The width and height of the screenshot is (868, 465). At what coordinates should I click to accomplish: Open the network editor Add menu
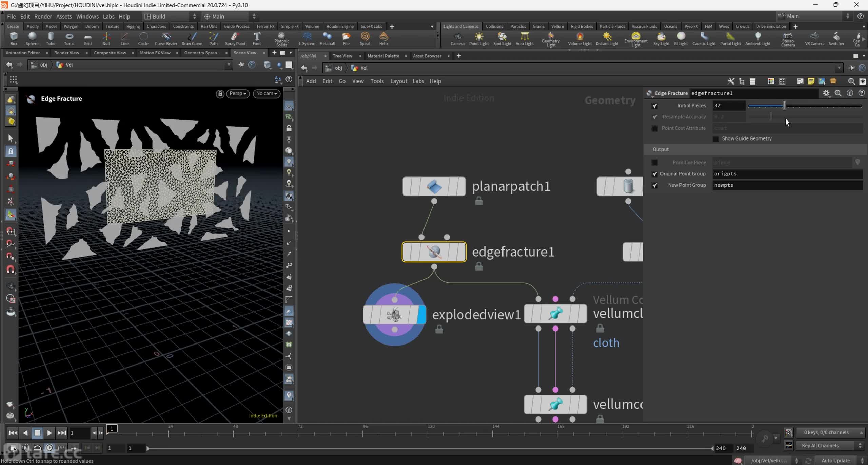[x=311, y=81]
